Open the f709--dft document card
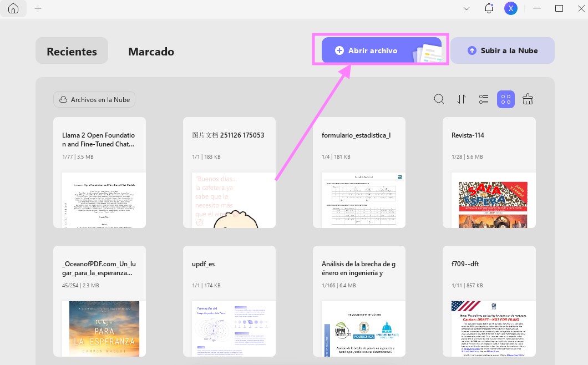588x365 pixels. coord(489,301)
